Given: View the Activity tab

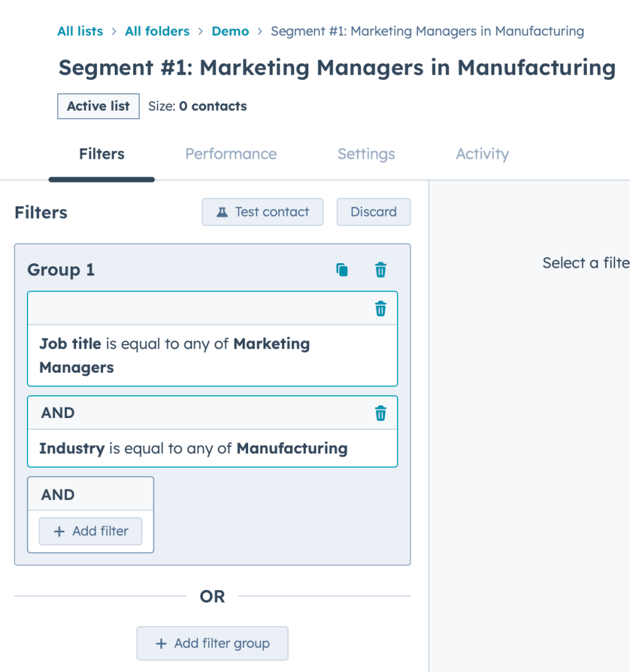Looking at the screenshot, I should [482, 154].
